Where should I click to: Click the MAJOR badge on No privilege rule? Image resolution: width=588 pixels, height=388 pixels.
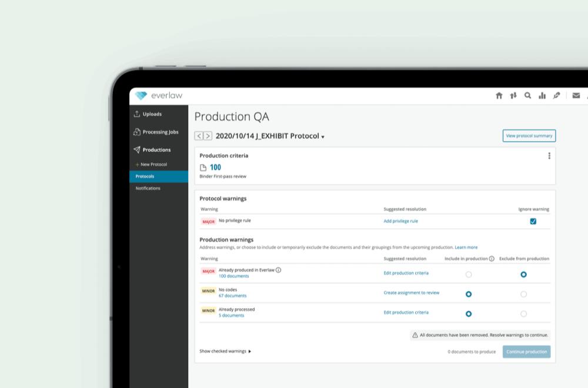[209, 222]
